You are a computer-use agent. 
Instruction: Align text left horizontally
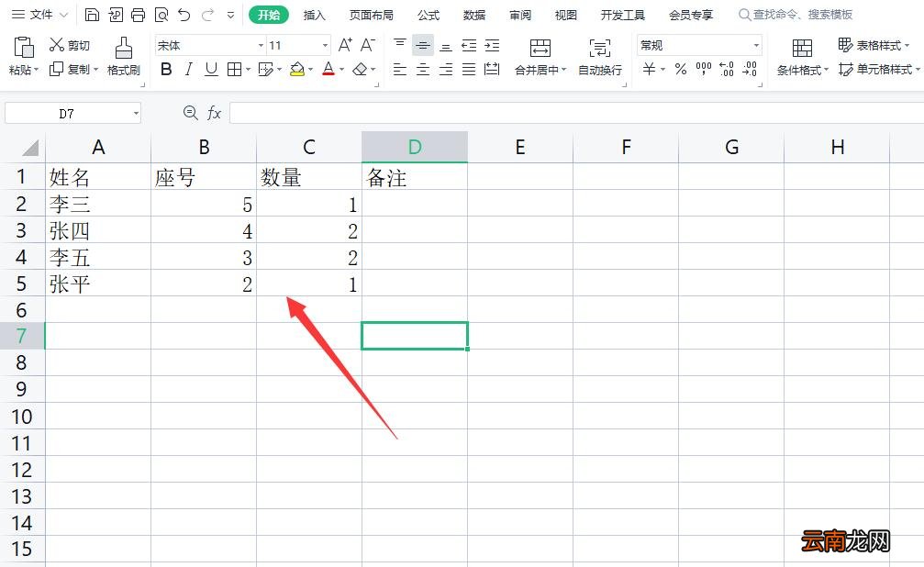point(400,70)
